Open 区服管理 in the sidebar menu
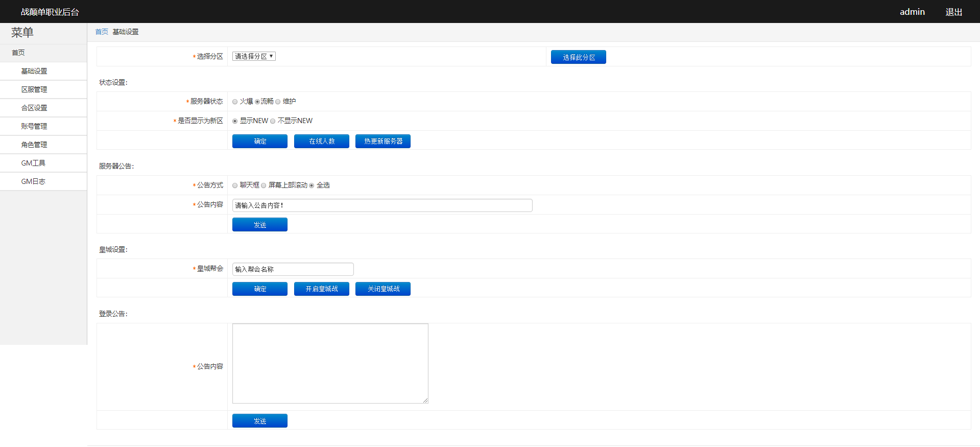This screenshot has height=447, width=980. click(34, 89)
